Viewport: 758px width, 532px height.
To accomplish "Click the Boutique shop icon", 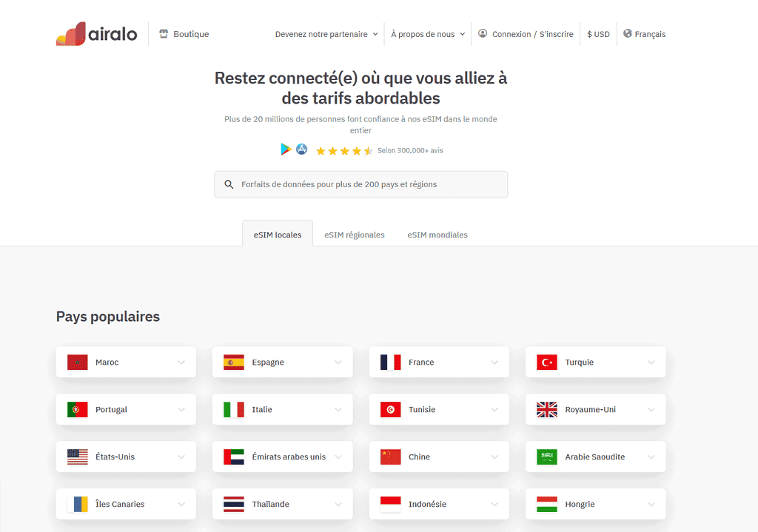I will [164, 34].
